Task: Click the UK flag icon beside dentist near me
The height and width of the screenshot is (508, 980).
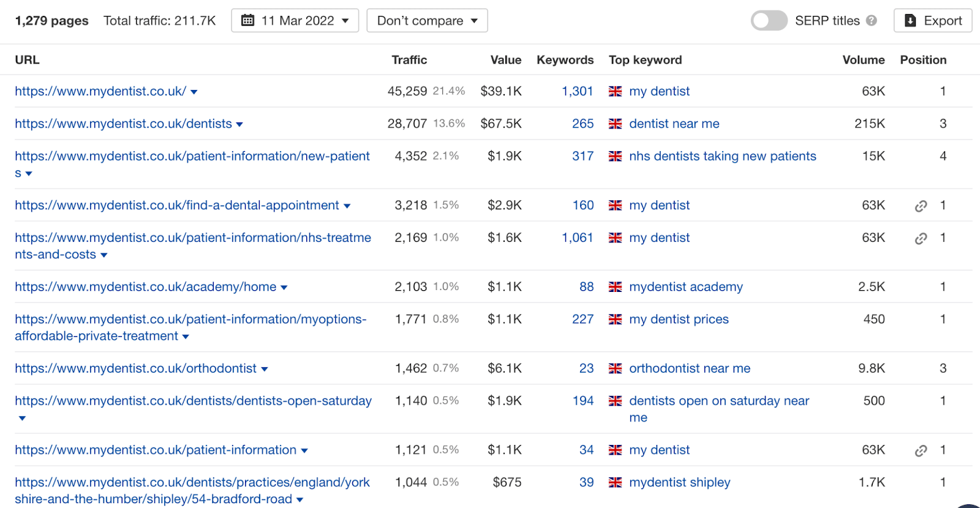Action: 615,124
